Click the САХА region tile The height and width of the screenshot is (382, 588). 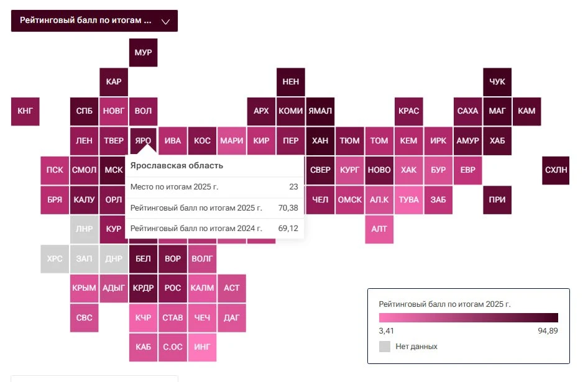[467, 111]
